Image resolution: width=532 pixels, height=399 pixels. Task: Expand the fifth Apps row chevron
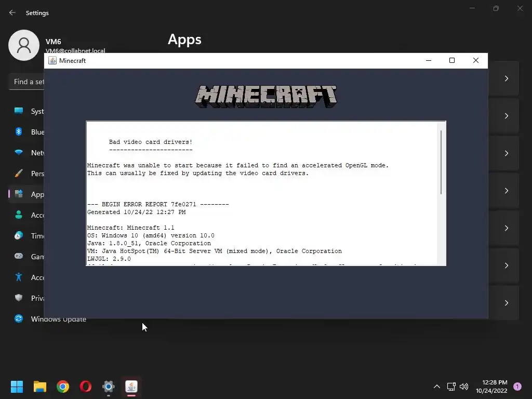click(x=506, y=228)
